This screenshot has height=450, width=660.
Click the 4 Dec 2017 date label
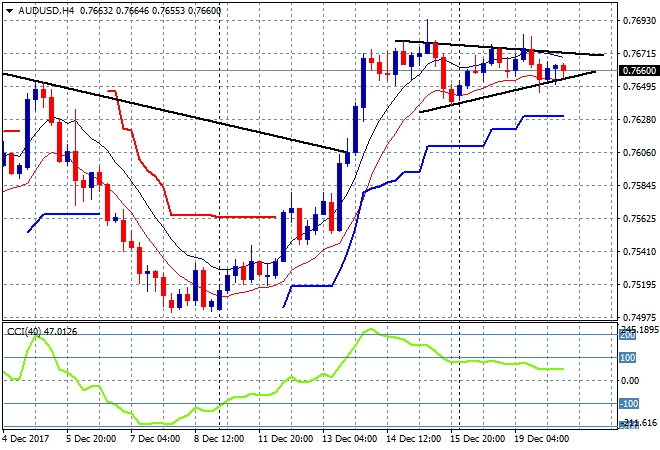pyautogui.click(x=25, y=439)
